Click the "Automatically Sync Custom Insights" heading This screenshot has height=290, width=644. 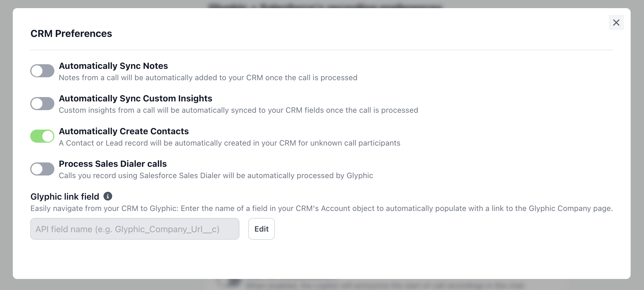tap(135, 99)
